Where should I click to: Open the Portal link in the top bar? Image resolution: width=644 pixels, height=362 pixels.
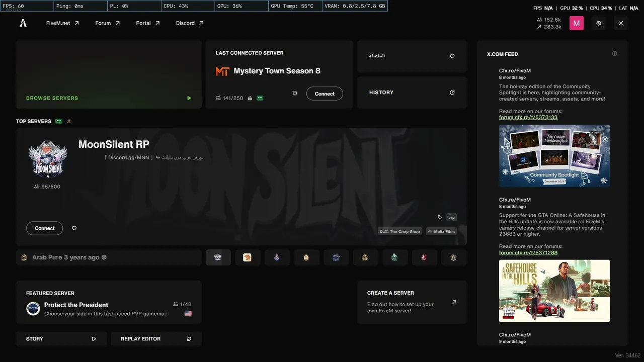[x=148, y=23]
